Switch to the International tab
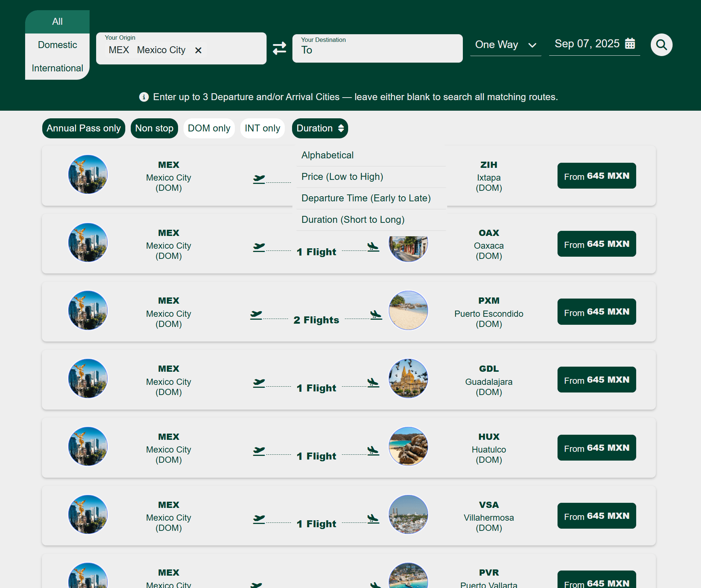 (57, 68)
